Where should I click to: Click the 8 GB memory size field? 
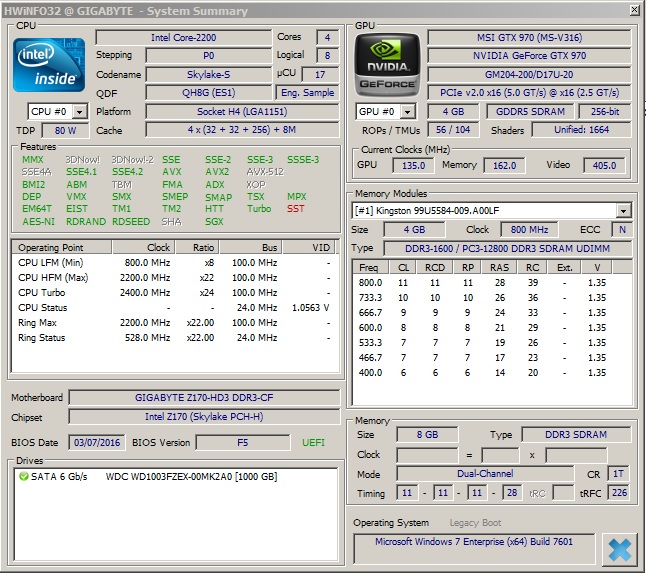click(x=427, y=435)
